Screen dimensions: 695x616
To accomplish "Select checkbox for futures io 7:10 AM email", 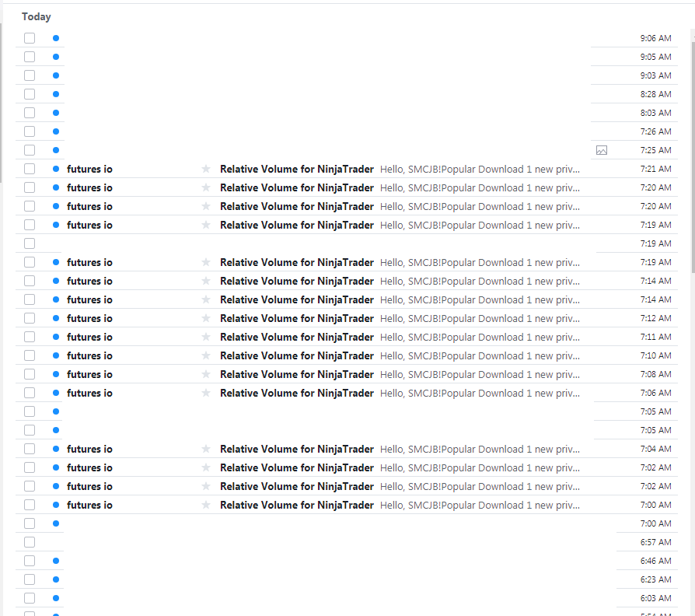I will [30, 355].
